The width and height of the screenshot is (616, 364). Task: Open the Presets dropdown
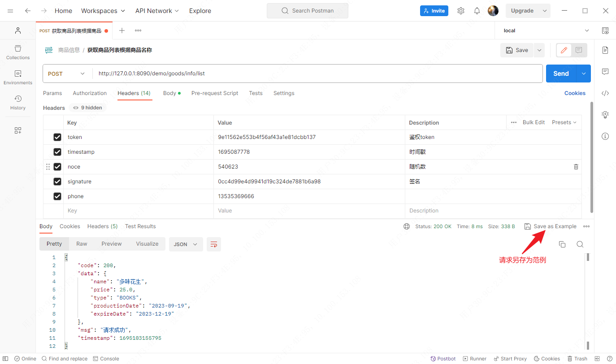(x=564, y=122)
